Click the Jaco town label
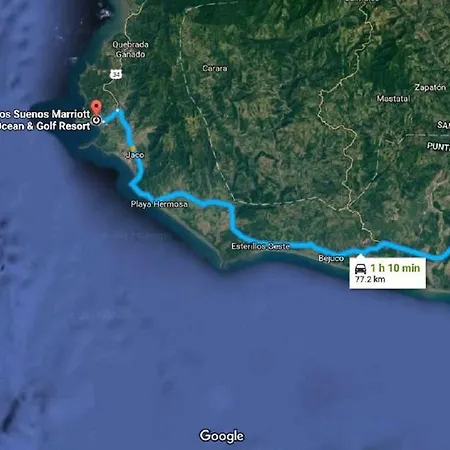The height and width of the screenshot is (450, 450). pos(135,155)
